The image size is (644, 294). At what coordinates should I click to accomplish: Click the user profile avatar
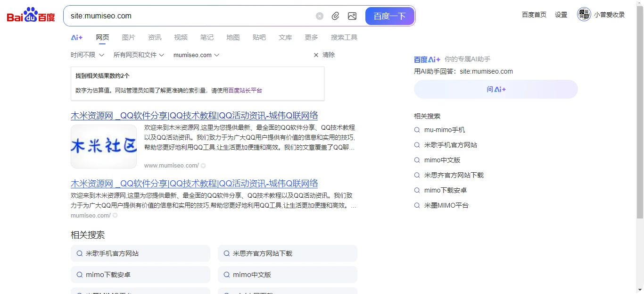tap(584, 15)
